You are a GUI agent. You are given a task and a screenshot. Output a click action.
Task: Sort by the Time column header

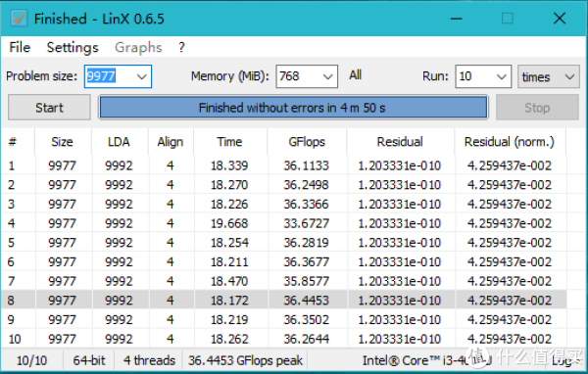(x=229, y=142)
